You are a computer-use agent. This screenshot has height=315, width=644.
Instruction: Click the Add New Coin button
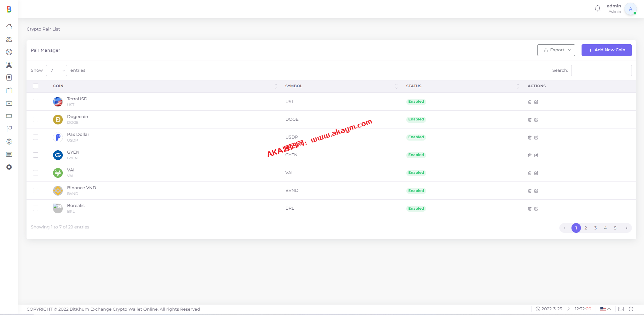pyautogui.click(x=606, y=50)
